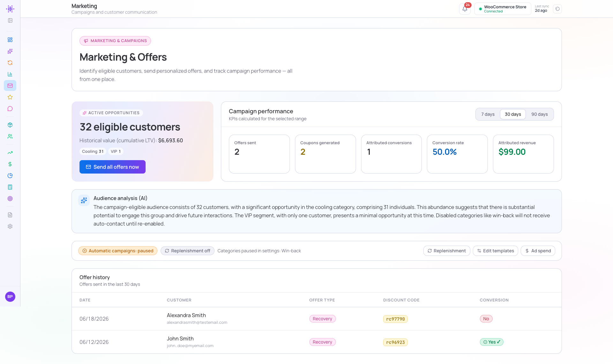The height and width of the screenshot is (364, 613).
Task: Open the notifications bell with 24 badge
Action: (465, 9)
